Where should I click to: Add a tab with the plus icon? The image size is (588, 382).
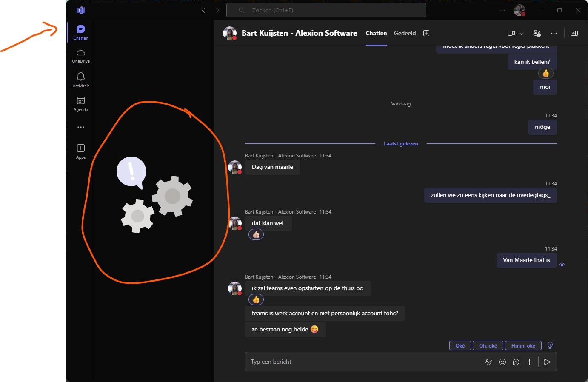426,33
